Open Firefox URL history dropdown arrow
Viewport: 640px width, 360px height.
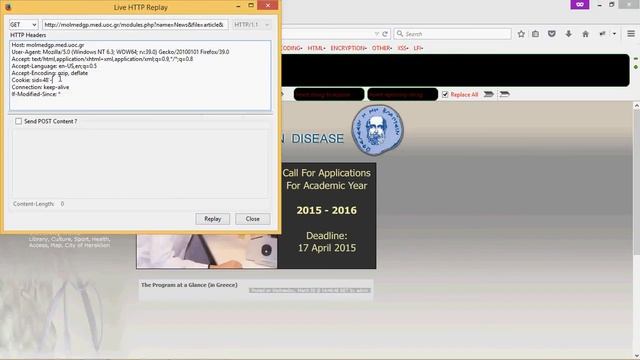[x=376, y=34]
